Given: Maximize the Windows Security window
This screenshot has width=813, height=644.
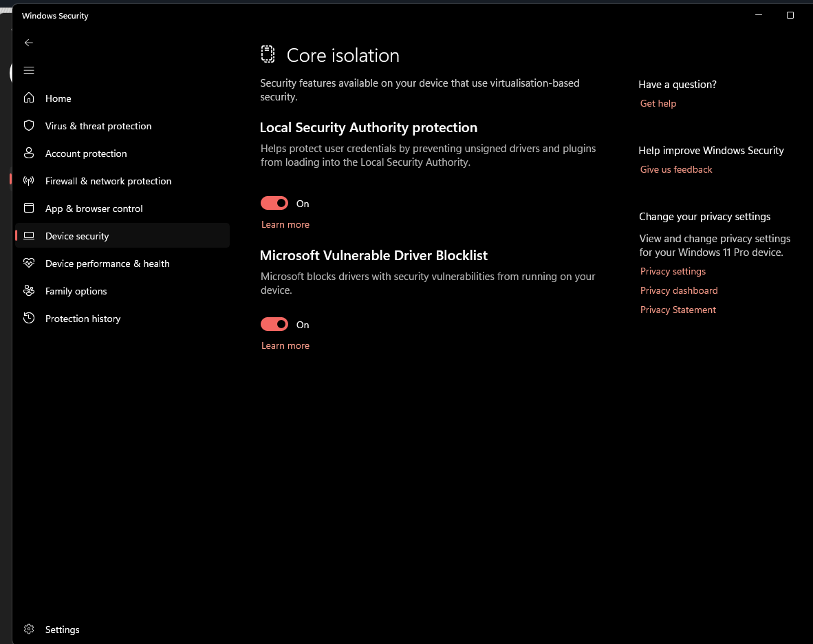Looking at the screenshot, I should point(790,15).
